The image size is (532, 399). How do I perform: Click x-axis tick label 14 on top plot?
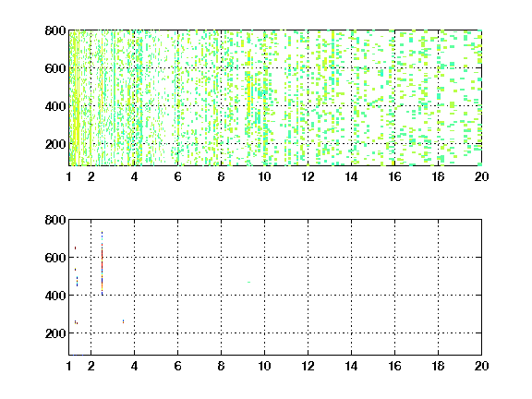[x=351, y=176]
